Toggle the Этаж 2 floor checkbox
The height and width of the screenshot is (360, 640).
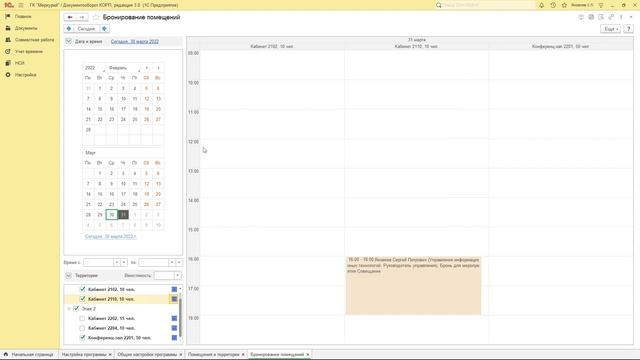(76, 309)
